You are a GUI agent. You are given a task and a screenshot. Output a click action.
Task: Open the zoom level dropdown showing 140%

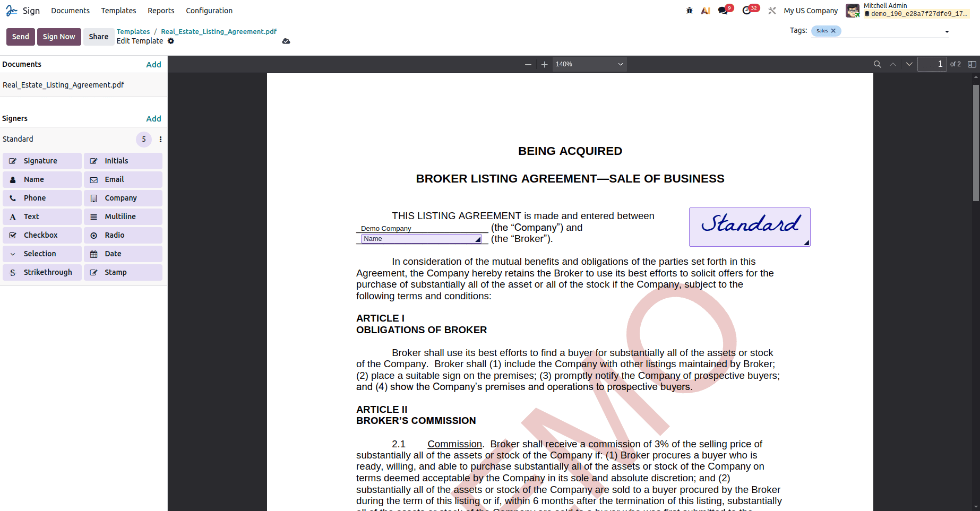click(589, 64)
